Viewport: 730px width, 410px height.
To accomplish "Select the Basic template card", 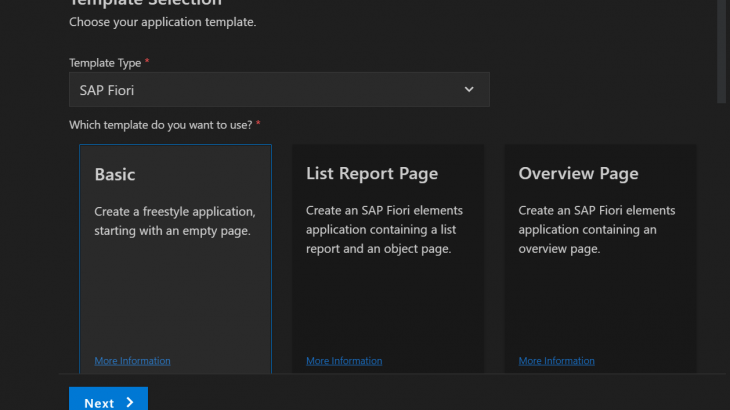I will click(x=175, y=290).
